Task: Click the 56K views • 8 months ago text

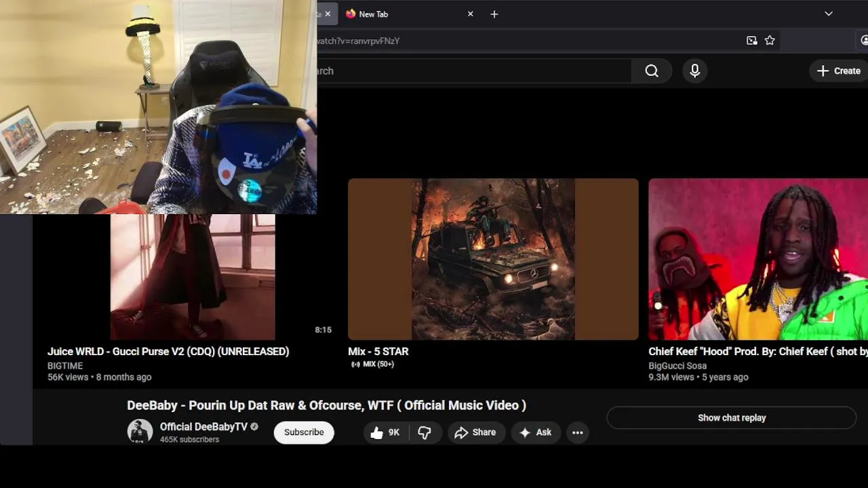Action: click(100, 378)
